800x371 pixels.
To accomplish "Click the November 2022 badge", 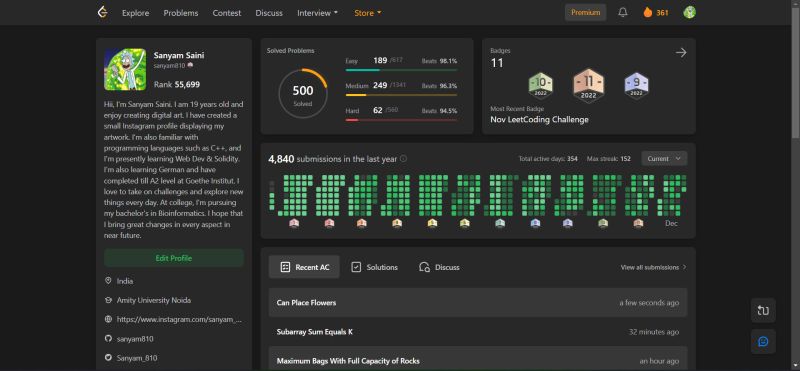I will point(588,85).
